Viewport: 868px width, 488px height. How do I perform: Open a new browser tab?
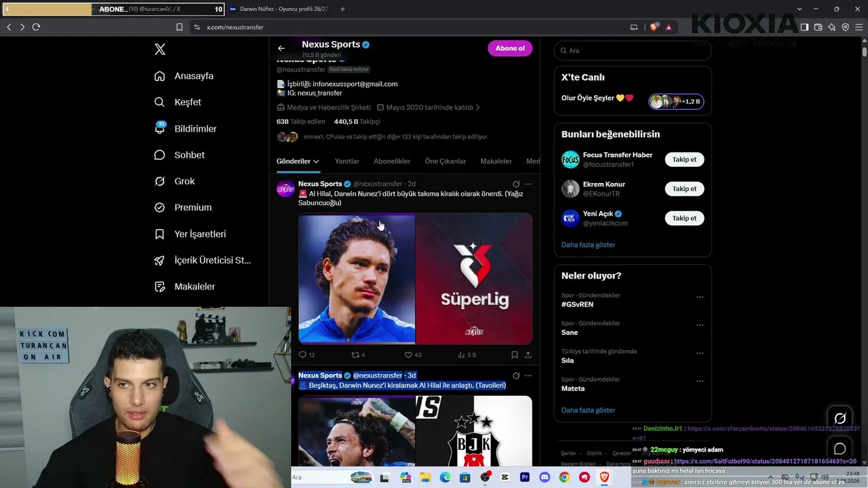coord(342,9)
